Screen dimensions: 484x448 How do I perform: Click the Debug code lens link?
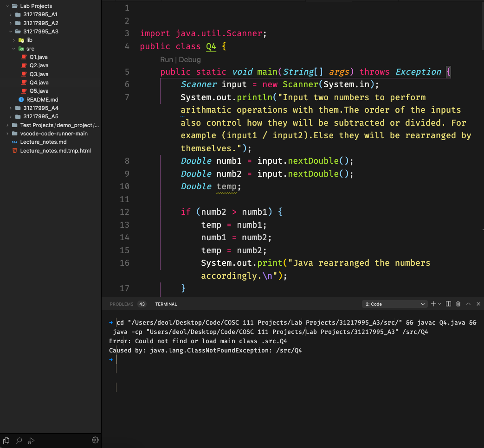(190, 59)
